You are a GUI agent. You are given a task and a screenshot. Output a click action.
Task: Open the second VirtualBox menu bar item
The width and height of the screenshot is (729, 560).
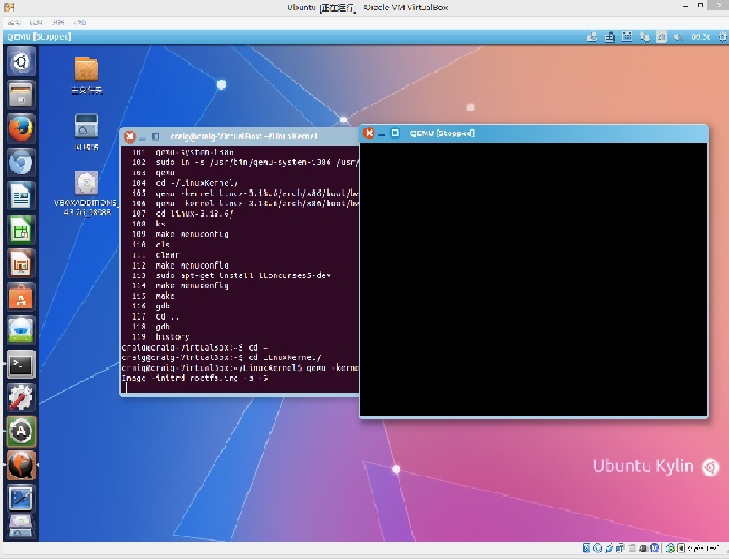coord(35,22)
